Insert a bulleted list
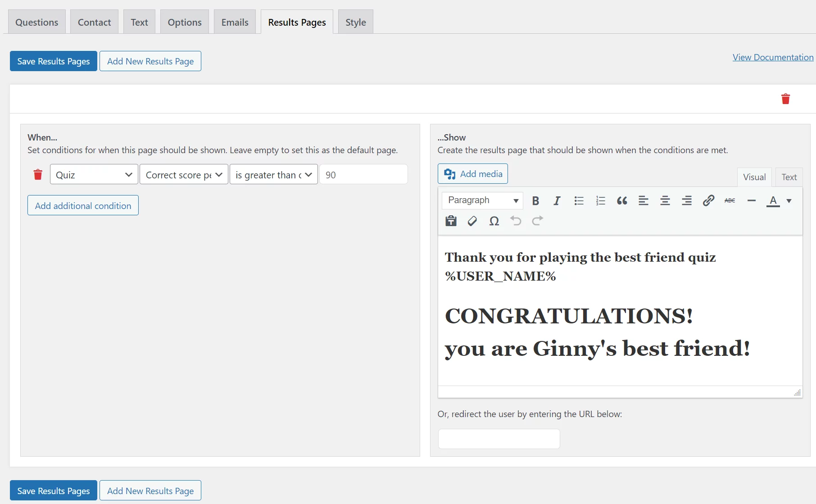Viewport: 816px width, 504px height. click(579, 201)
